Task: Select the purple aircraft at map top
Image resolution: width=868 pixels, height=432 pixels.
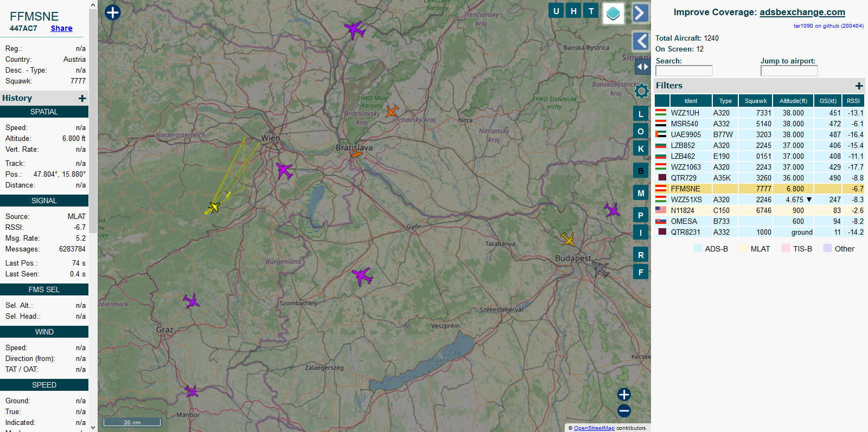Action: (x=354, y=30)
